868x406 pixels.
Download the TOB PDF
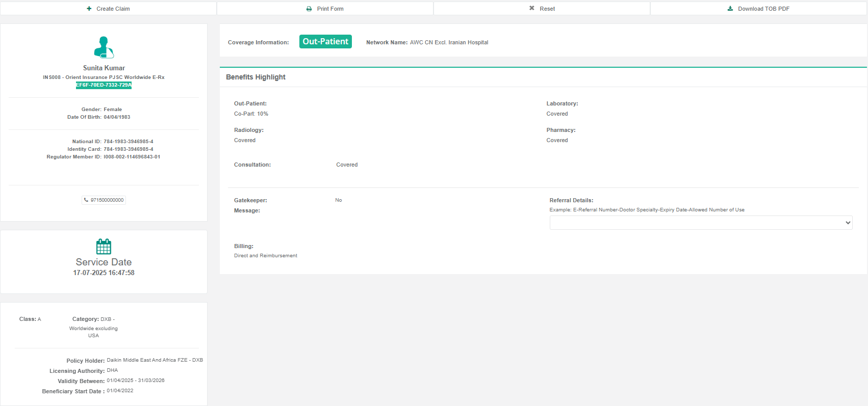[x=763, y=9]
